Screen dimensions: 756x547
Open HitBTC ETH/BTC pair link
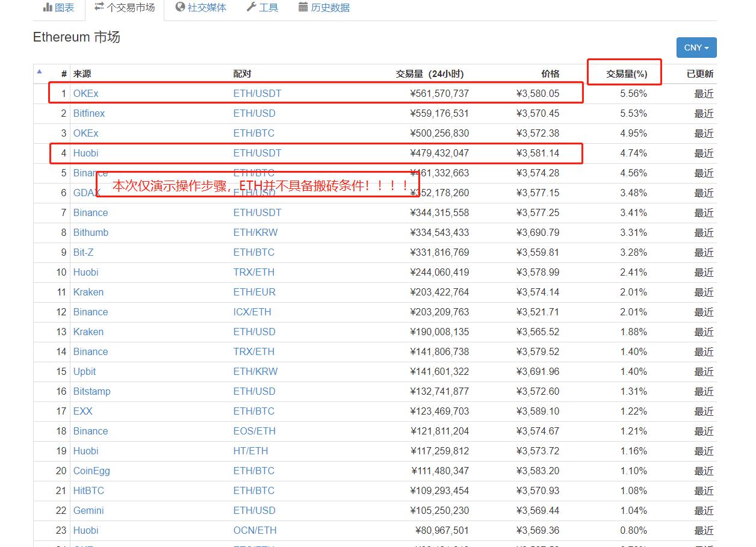[253, 490]
